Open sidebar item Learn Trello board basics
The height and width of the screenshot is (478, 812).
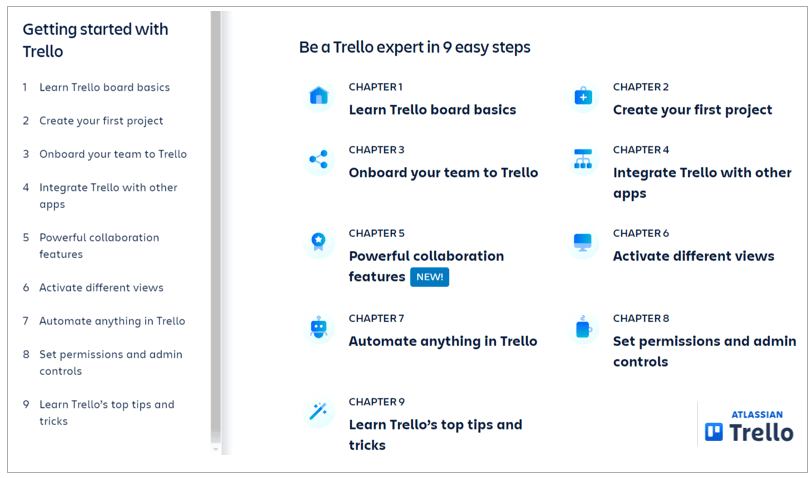pos(104,87)
